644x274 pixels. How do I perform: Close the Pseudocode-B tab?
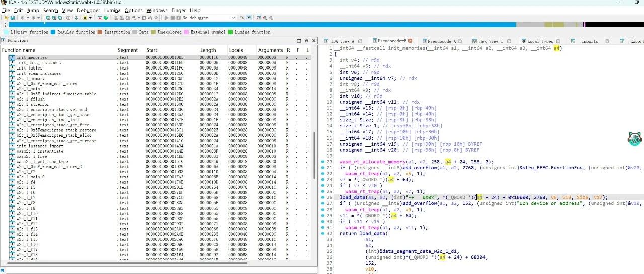coord(410,41)
